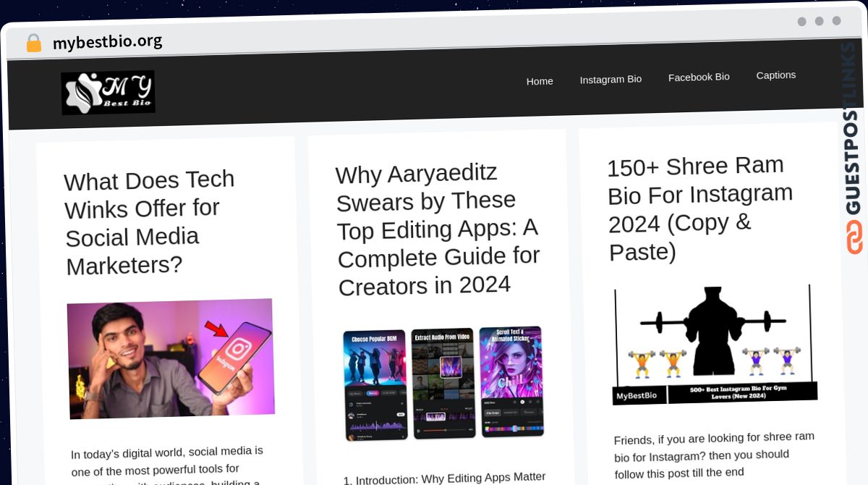The width and height of the screenshot is (868, 485).
Task: Select Captions in the navigation bar
Action: point(776,75)
